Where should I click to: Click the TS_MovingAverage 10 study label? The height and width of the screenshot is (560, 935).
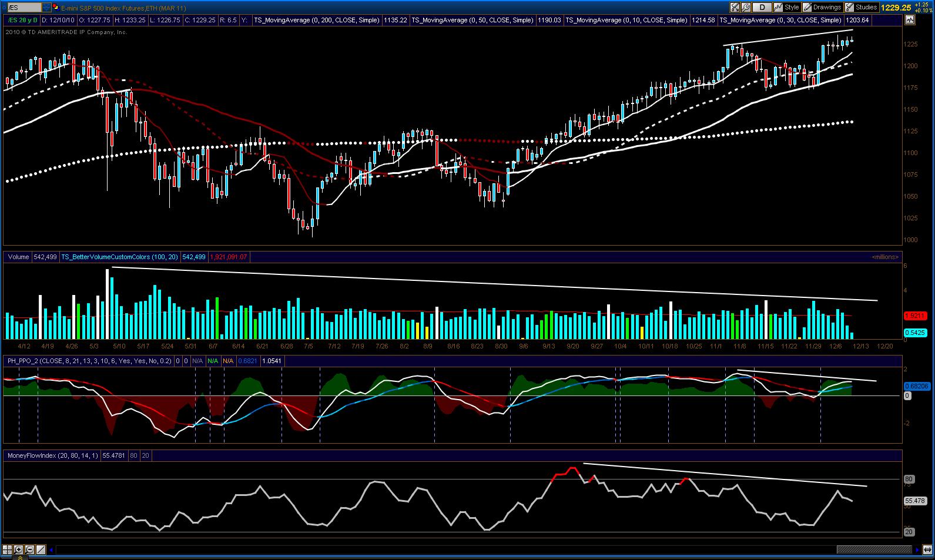pos(626,20)
